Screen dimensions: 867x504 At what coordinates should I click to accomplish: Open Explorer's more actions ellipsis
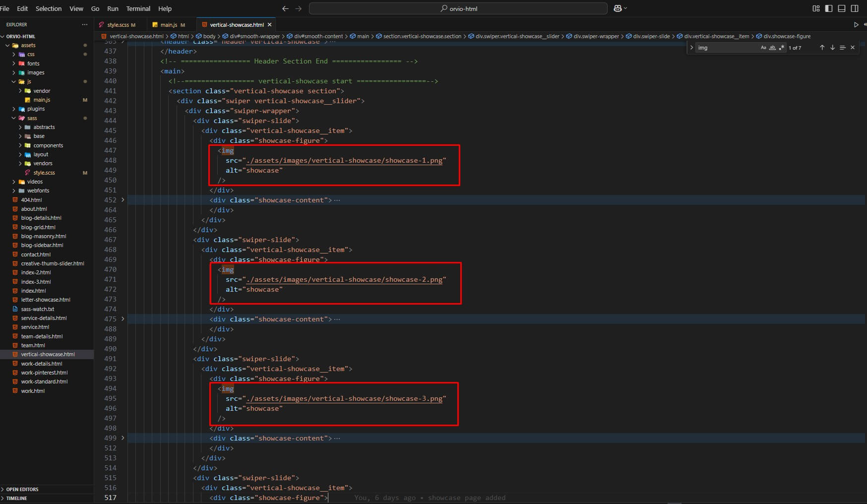pos(85,24)
